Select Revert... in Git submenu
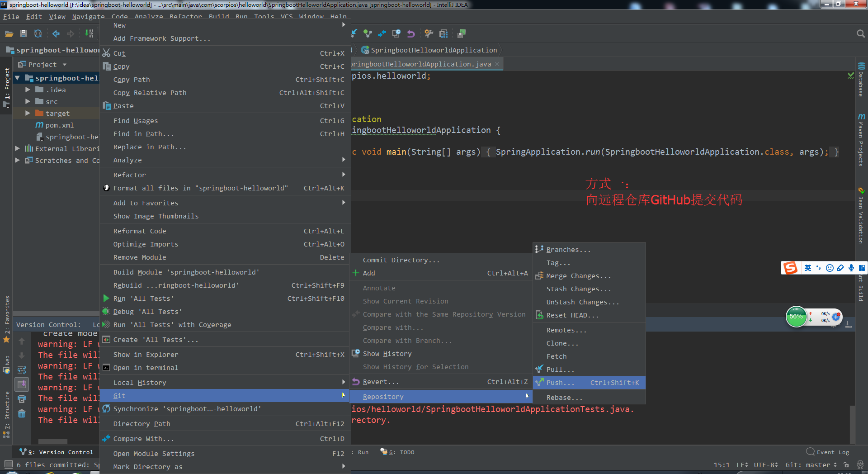The image size is (868, 474). [x=441, y=382]
